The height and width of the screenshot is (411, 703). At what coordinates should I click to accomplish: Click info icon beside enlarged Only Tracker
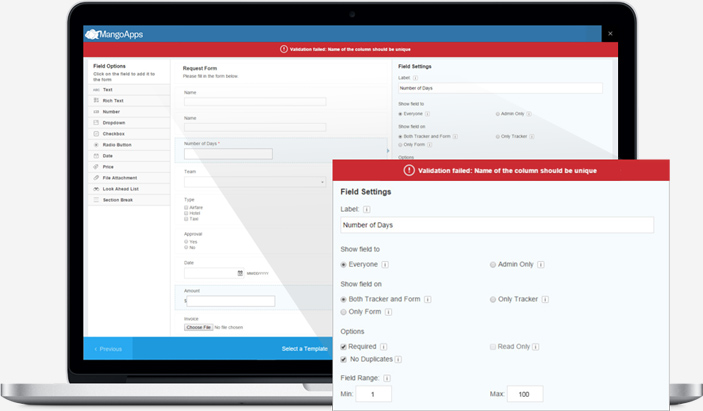point(545,299)
